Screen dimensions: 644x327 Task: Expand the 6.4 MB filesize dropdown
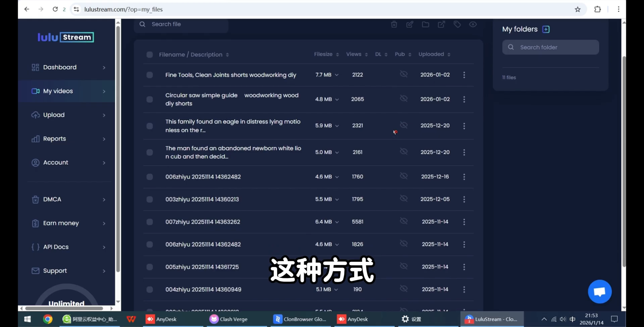[x=337, y=222]
